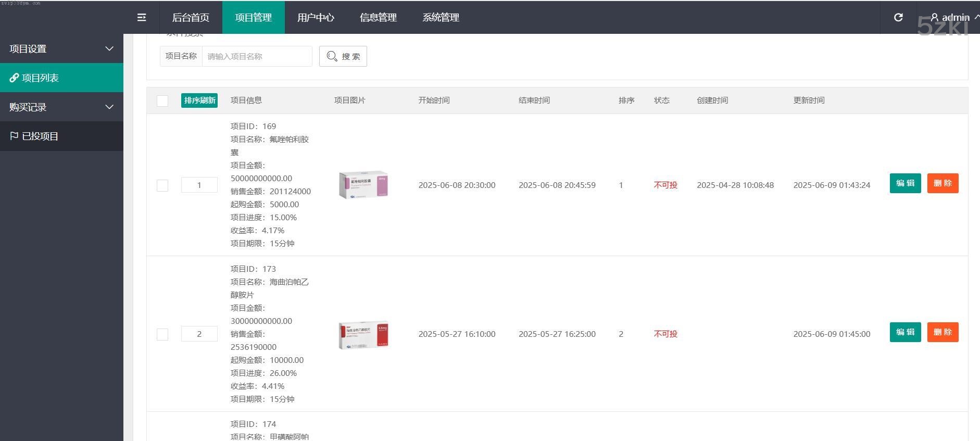The image size is (980, 441).
Task: Click 排序 column header
Action: pyautogui.click(x=626, y=100)
